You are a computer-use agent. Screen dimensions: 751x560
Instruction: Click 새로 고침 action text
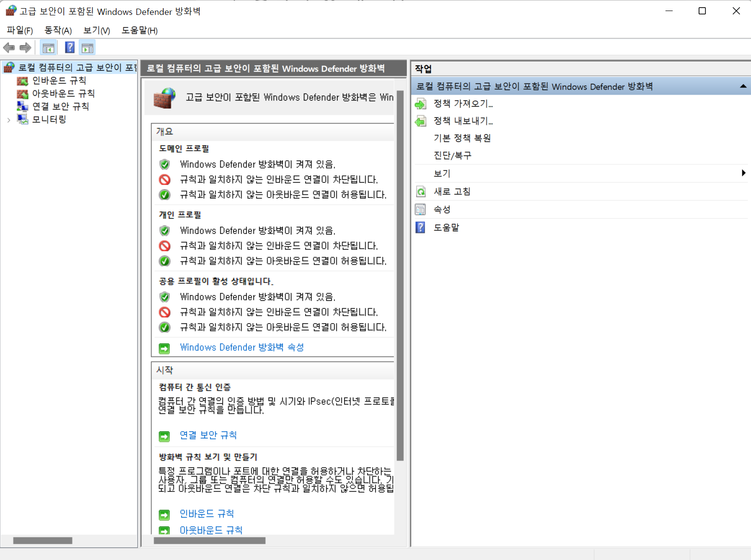452,192
